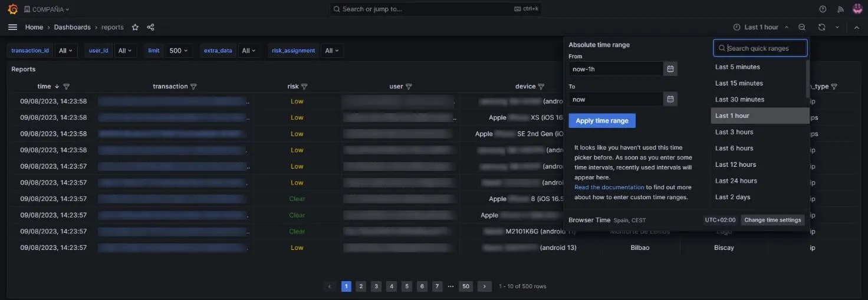Filter the time column

(x=66, y=87)
